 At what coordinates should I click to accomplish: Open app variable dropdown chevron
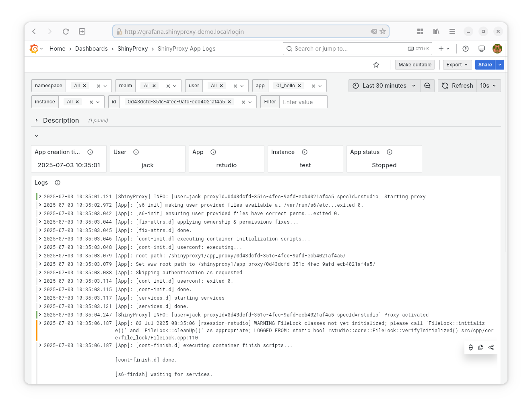coord(320,86)
